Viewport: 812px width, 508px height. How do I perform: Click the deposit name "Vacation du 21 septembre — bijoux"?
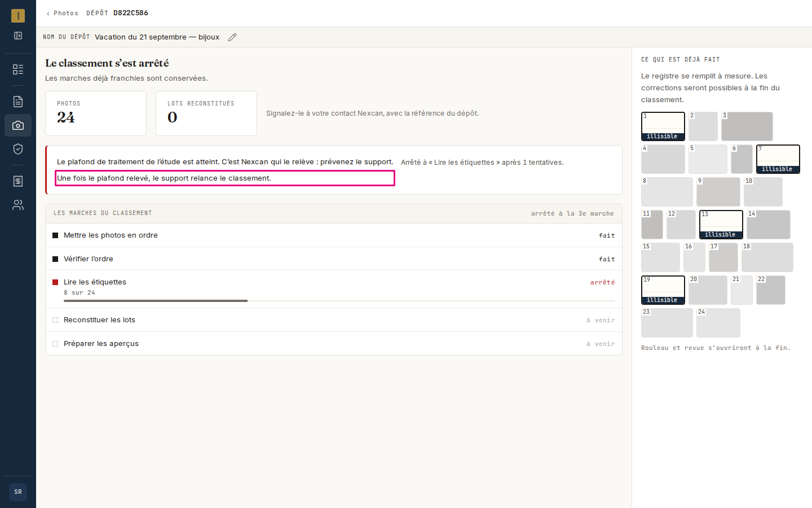click(157, 37)
